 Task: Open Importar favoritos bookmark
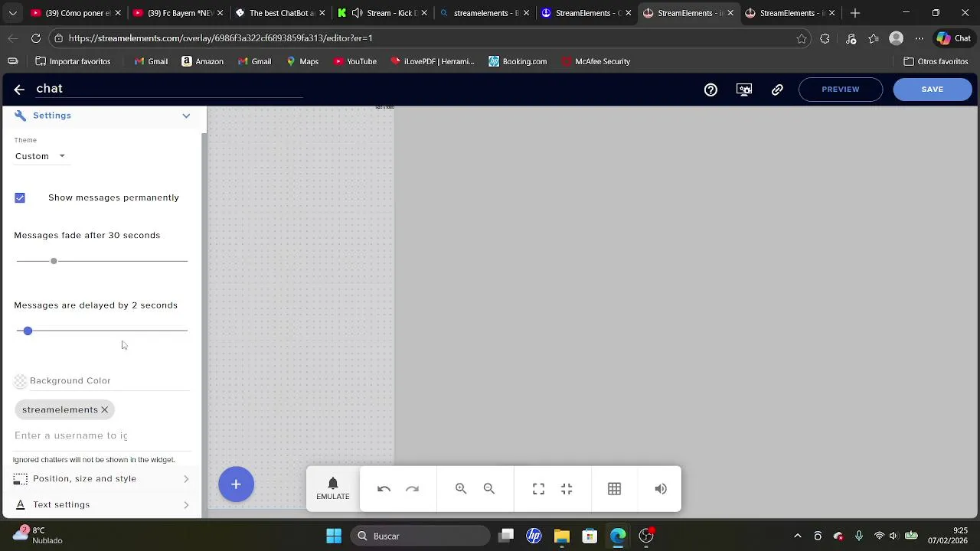73,61
